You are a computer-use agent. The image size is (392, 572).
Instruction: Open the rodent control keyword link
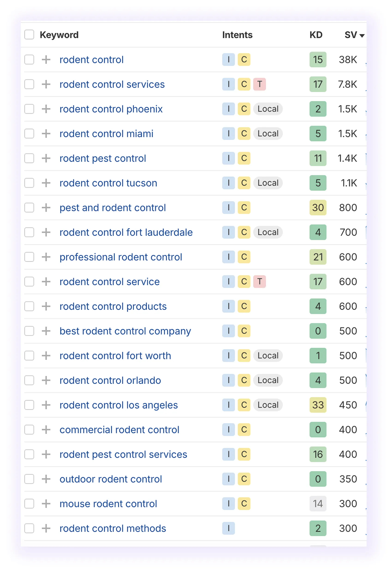92,60
